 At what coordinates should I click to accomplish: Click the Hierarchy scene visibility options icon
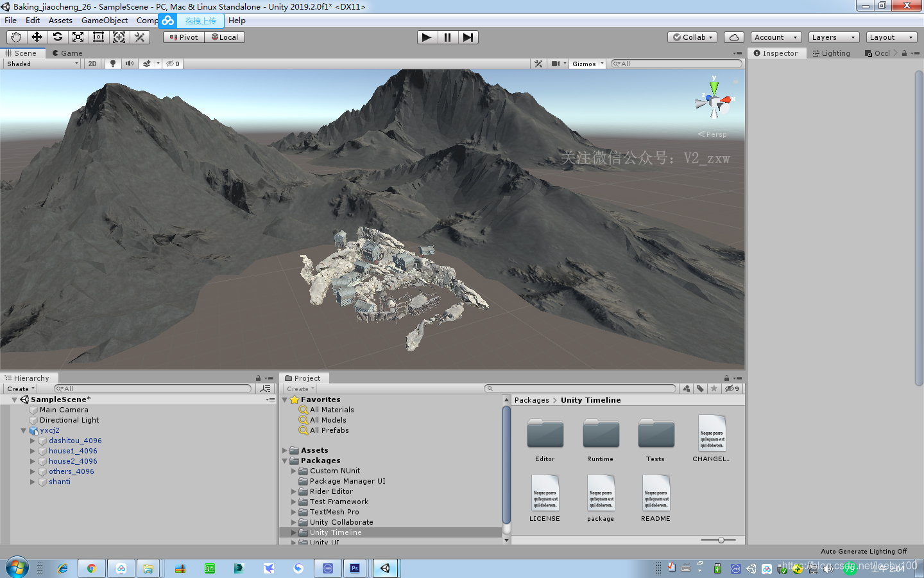(266, 389)
